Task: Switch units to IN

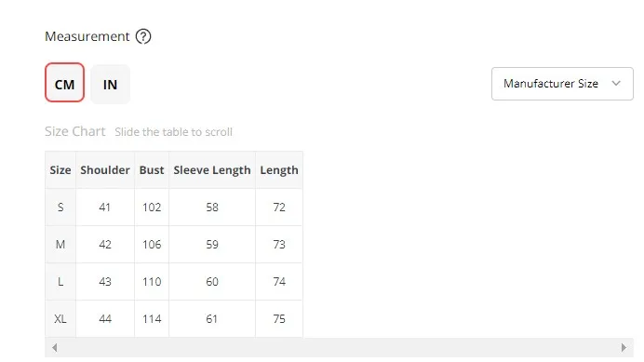Action: [x=110, y=85]
